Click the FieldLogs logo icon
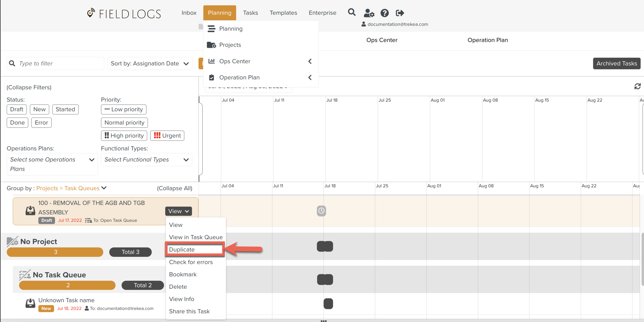Image resolution: width=644 pixels, height=322 pixels. point(91,13)
